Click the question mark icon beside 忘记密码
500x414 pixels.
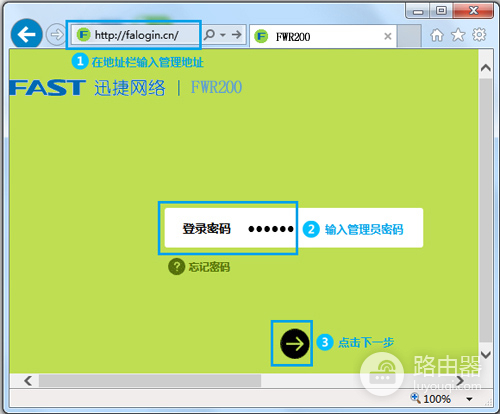click(x=176, y=267)
